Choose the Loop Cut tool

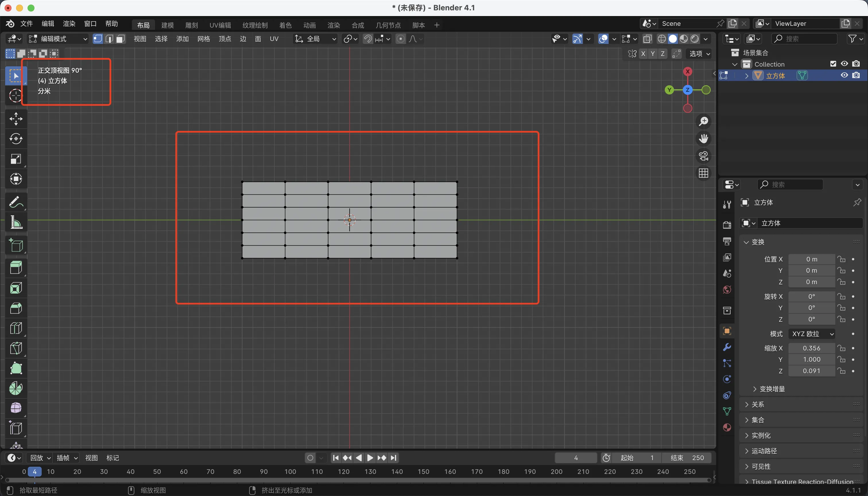coord(16,328)
